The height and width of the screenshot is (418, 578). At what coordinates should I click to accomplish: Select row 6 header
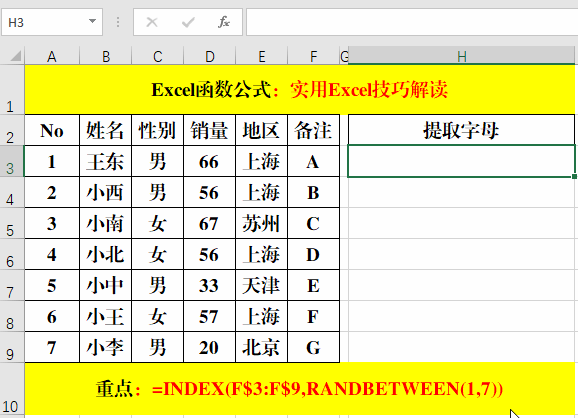(12, 254)
